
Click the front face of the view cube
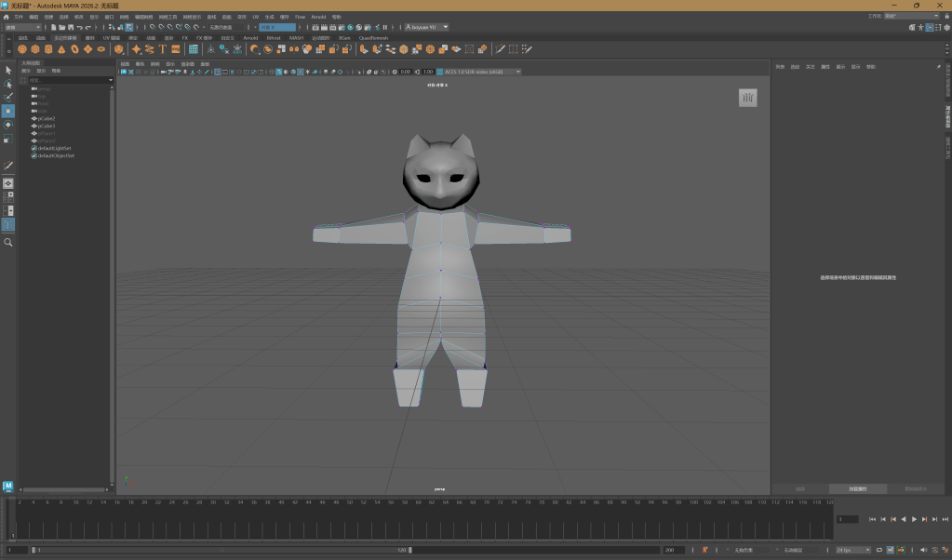click(x=748, y=98)
